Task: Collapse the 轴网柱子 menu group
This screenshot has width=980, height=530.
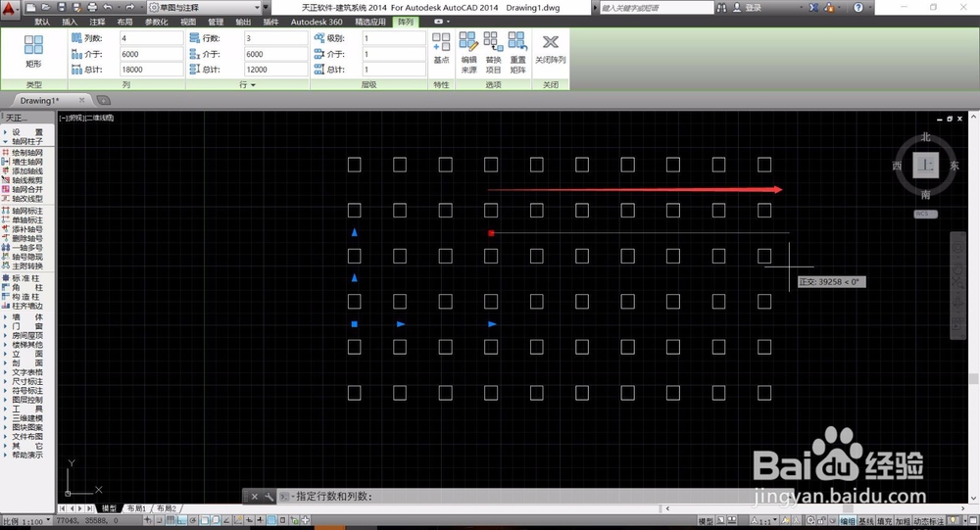Action: tap(27, 141)
